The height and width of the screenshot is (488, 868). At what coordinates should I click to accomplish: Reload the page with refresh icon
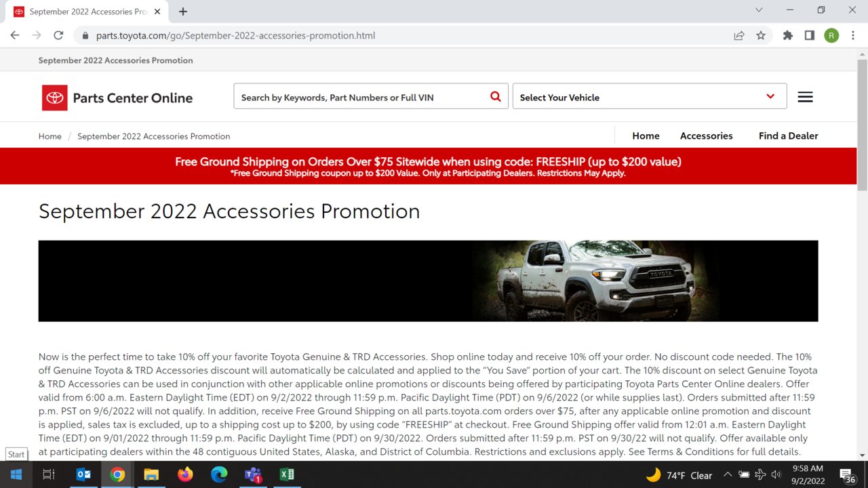click(58, 35)
